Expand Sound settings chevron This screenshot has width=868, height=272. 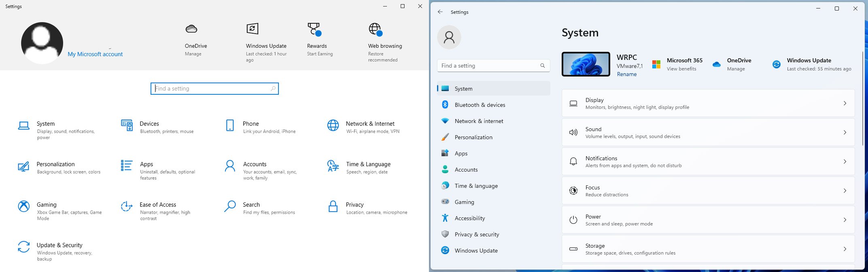tap(845, 132)
